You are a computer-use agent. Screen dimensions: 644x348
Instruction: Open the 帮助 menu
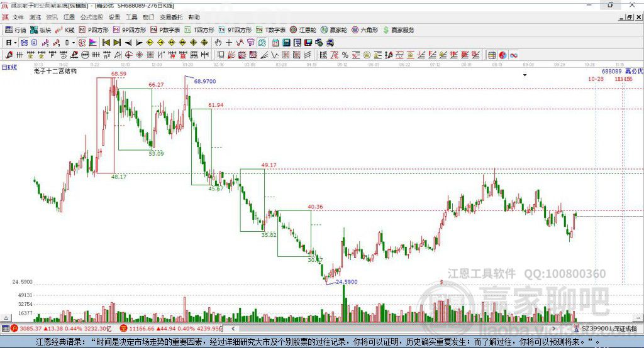194,17
